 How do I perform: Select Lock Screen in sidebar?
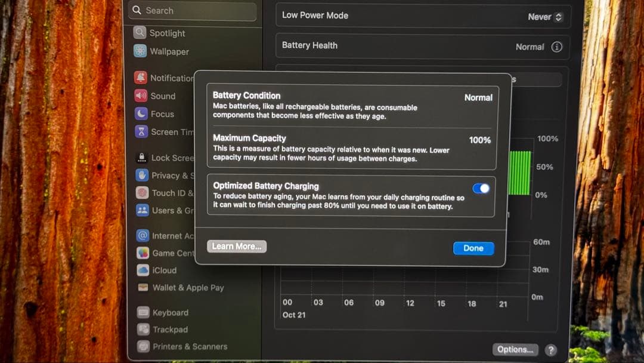172,158
